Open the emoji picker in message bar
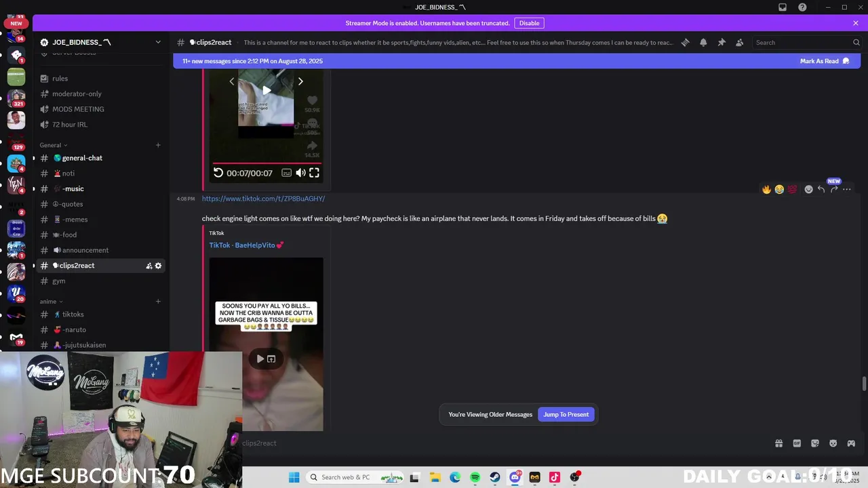Viewport: 868px width, 488px height. (x=833, y=443)
